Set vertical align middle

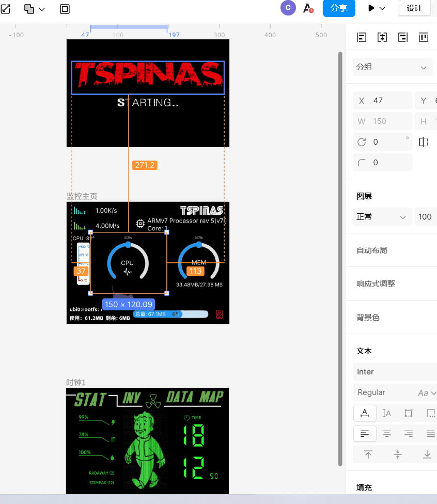click(x=397, y=454)
